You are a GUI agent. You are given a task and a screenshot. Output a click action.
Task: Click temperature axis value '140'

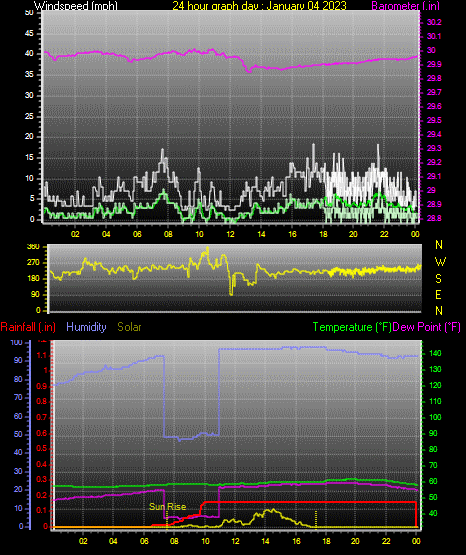[x=435, y=353]
